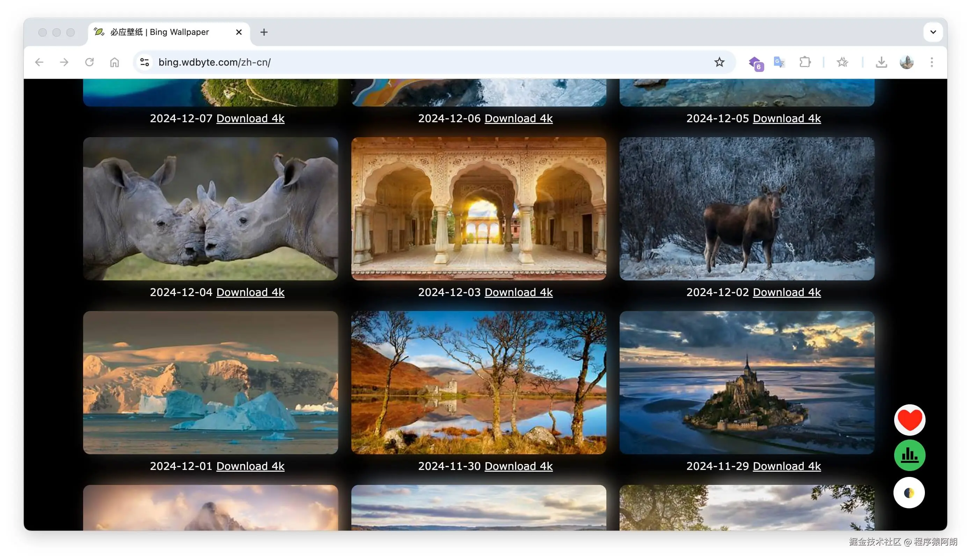Select the Bing Wallpaper tab
This screenshot has height=560, width=971.
click(160, 32)
